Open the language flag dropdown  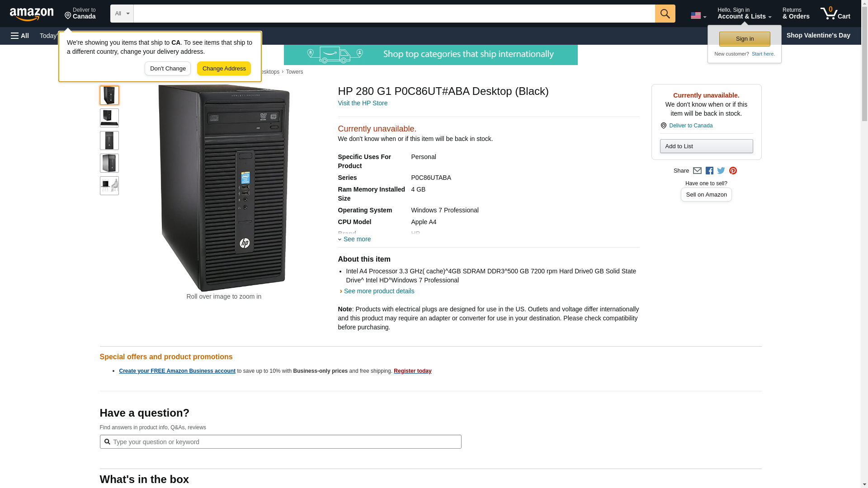[698, 16]
